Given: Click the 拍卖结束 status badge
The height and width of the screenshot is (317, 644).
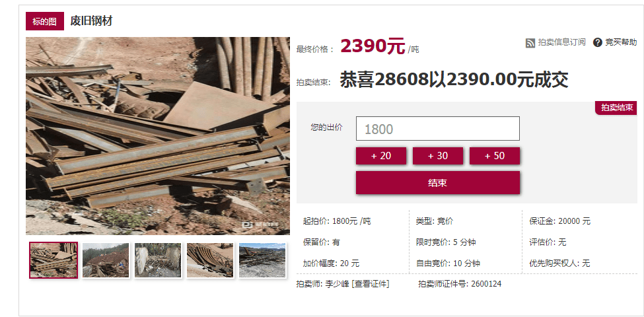Looking at the screenshot, I should [616, 108].
